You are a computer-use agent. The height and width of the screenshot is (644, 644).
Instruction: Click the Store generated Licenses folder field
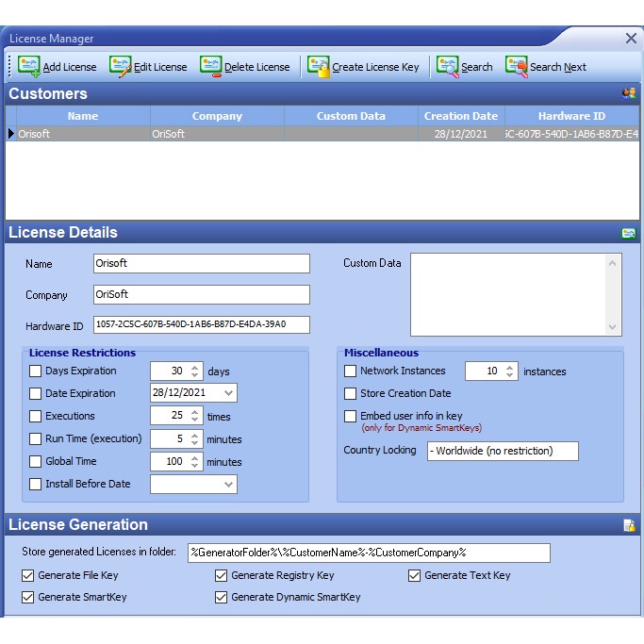(368, 553)
